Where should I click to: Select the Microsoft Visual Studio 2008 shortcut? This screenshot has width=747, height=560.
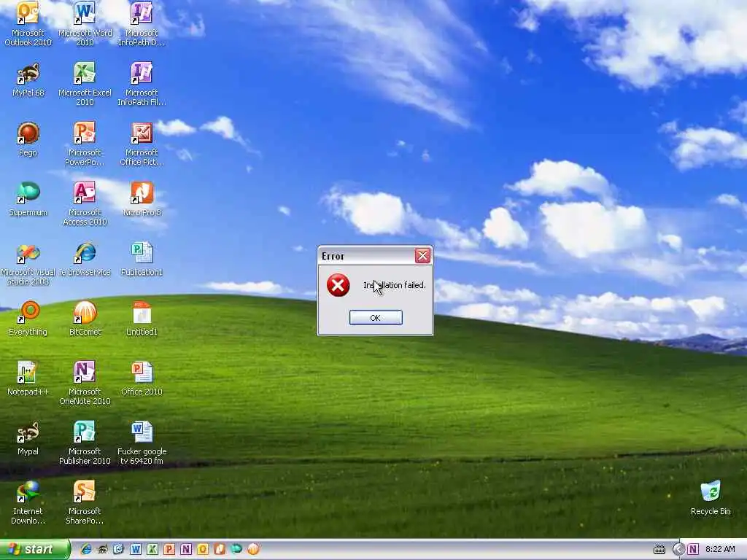(x=28, y=263)
